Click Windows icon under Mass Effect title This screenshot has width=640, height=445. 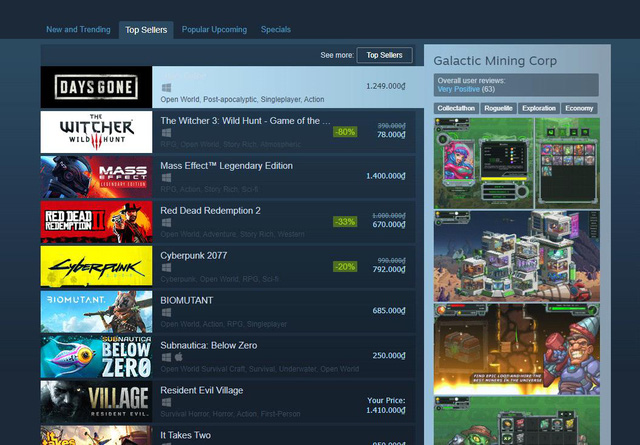pos(166,178)
